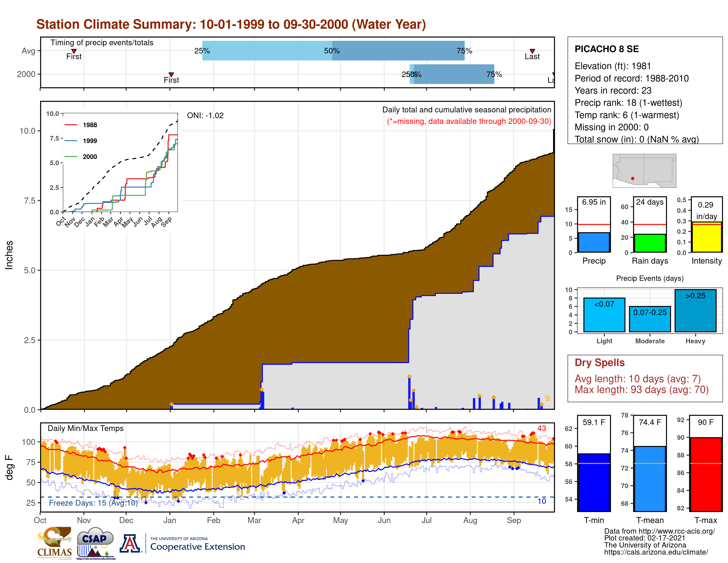Click the 6.95 in value label
728x563 pixels.
click(x=594, y=202)
